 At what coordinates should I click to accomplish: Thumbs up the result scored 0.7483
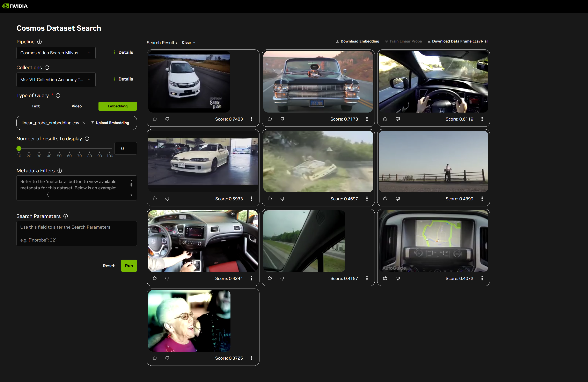[x=155, y=119]
